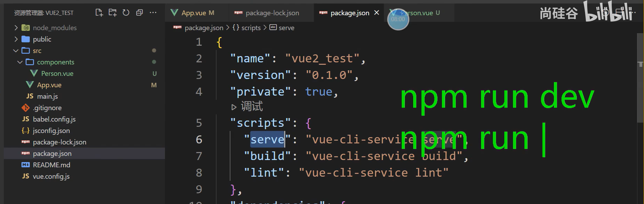Click package.json in the breadcrumb
Image resolution: width=644 pixels, height=204 pixels.
[x=204, y=28]
